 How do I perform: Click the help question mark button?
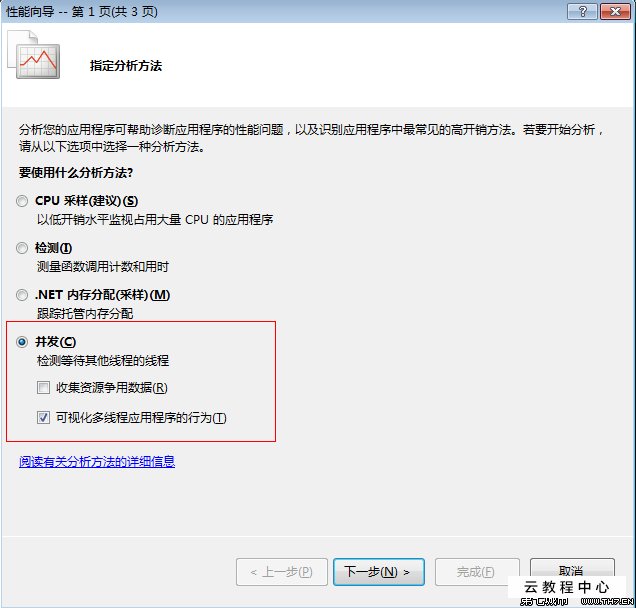[x=582, y=11]
